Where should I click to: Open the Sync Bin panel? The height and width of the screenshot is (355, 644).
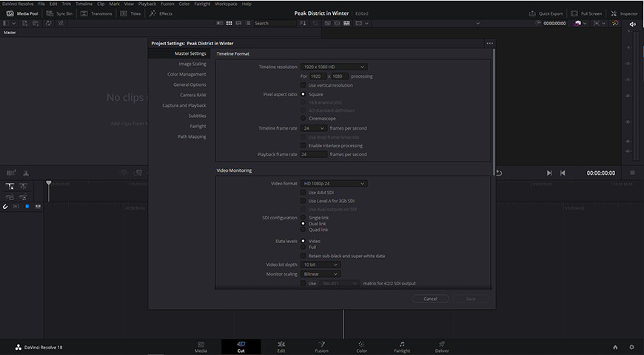click(x=59, y=13)
